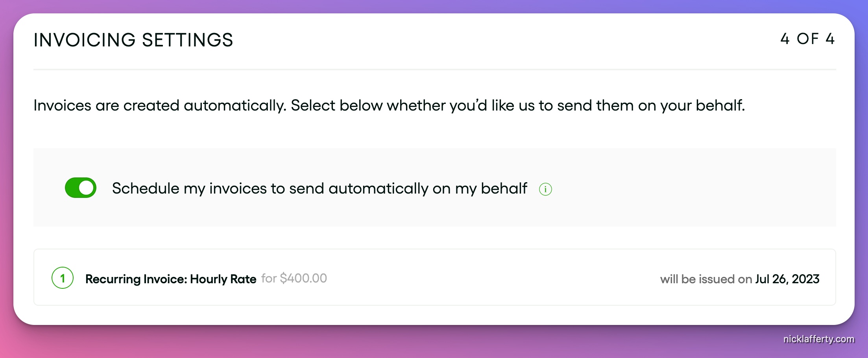Click the green info icon beside the toggle label

[545, 189]
